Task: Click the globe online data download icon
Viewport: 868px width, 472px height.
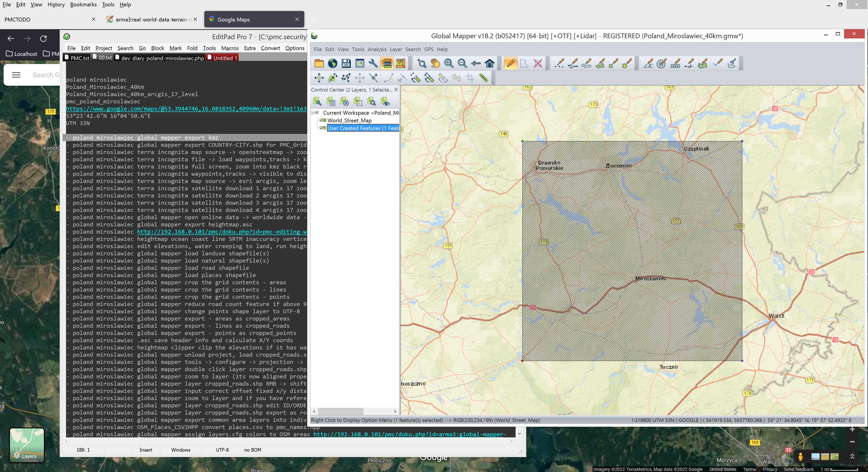Action: pyautogui.click(x=333, y=63)
